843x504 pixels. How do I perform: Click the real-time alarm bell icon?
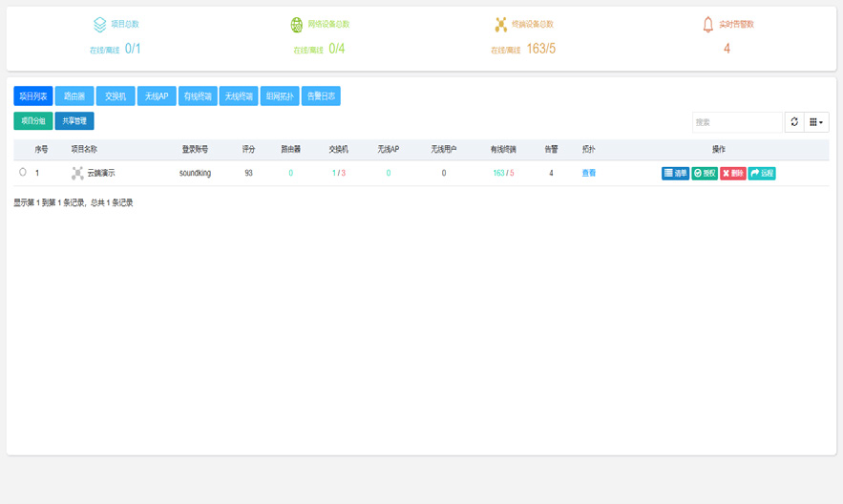point(708,25)
